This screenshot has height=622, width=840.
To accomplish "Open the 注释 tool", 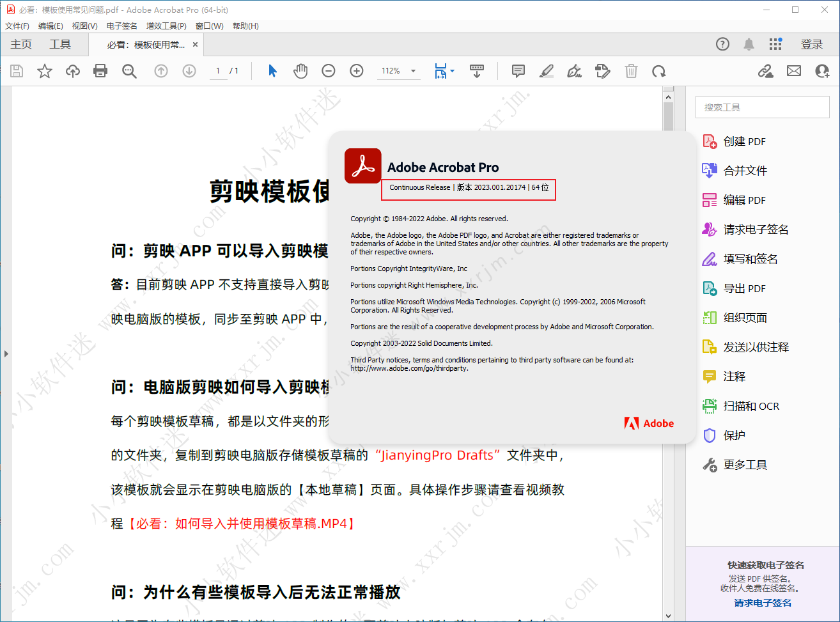I will pos(724,377).
